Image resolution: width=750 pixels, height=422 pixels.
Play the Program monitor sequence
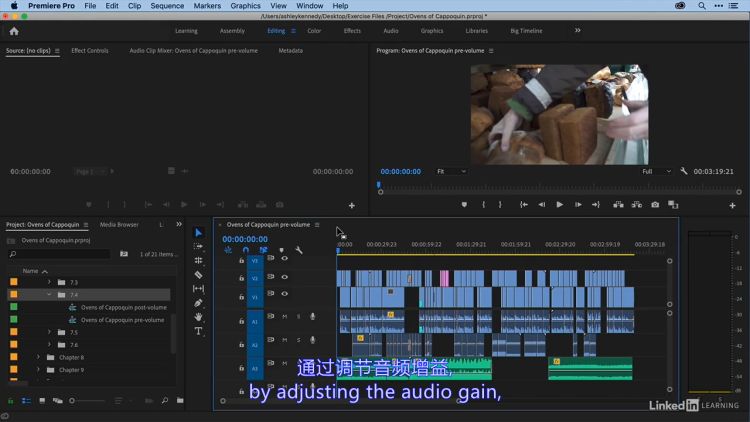(559, 204)
